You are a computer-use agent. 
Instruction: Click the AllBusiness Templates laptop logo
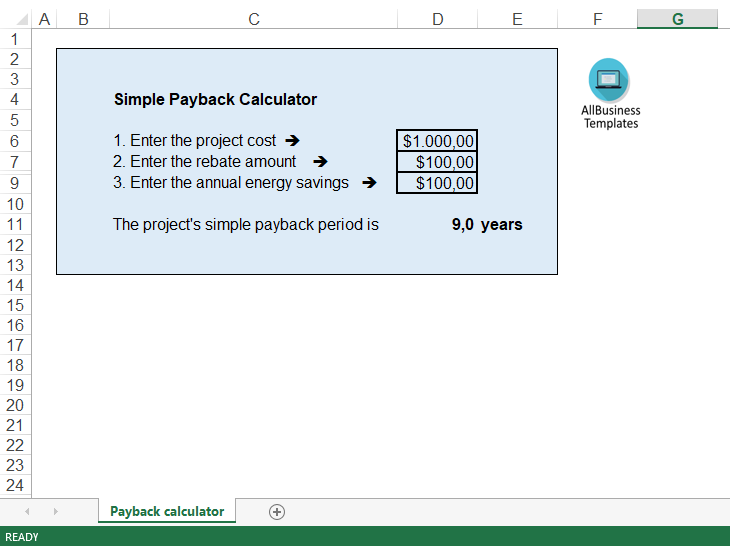tap(608, 80)
